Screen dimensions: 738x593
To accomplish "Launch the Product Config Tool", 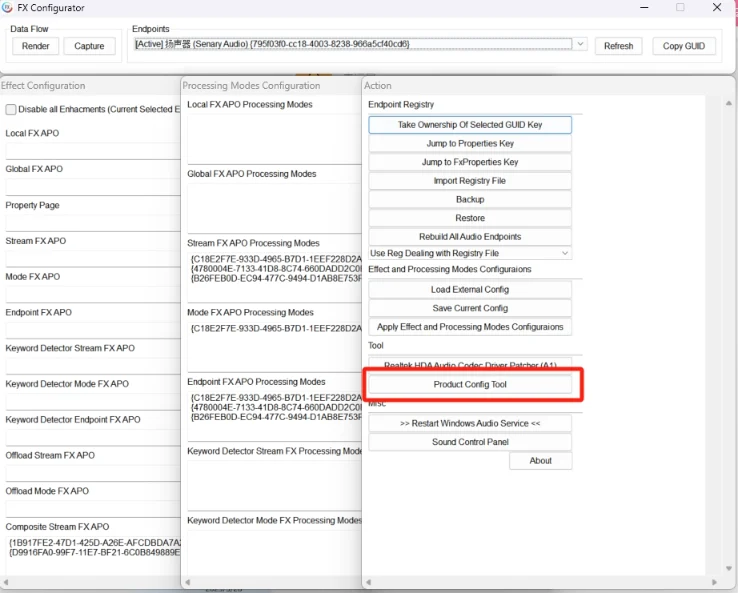I will click(470, 385).
